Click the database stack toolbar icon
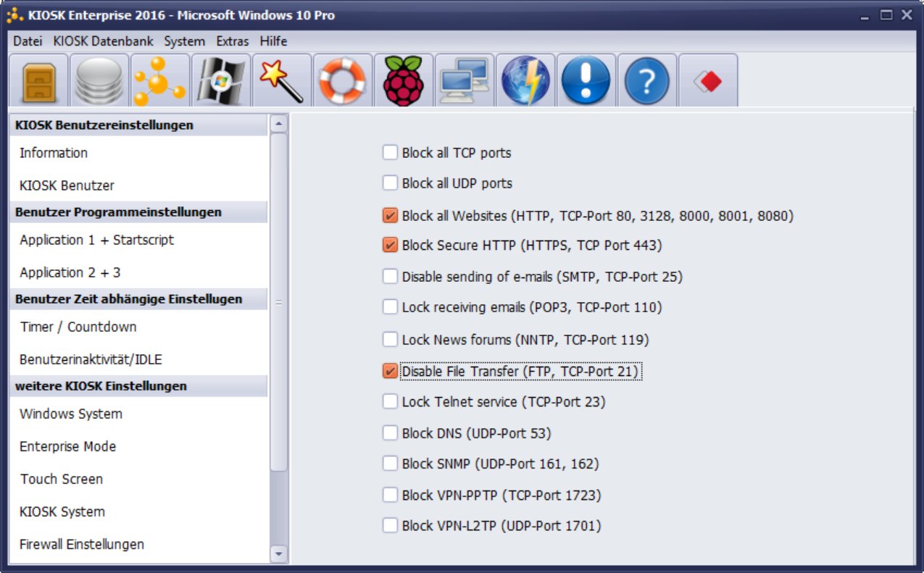924x573 pixels. point(99,80)
